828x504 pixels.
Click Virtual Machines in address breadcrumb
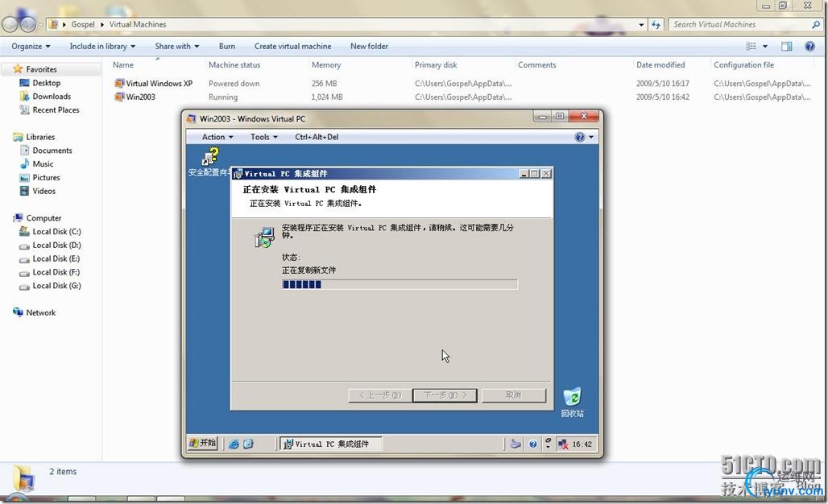137,24
